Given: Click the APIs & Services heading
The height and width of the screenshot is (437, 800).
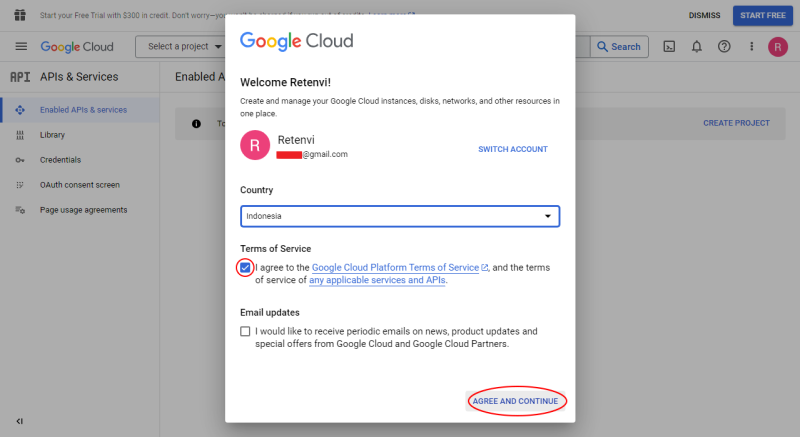Looking at the screenshot, I should tap(79, 76).
